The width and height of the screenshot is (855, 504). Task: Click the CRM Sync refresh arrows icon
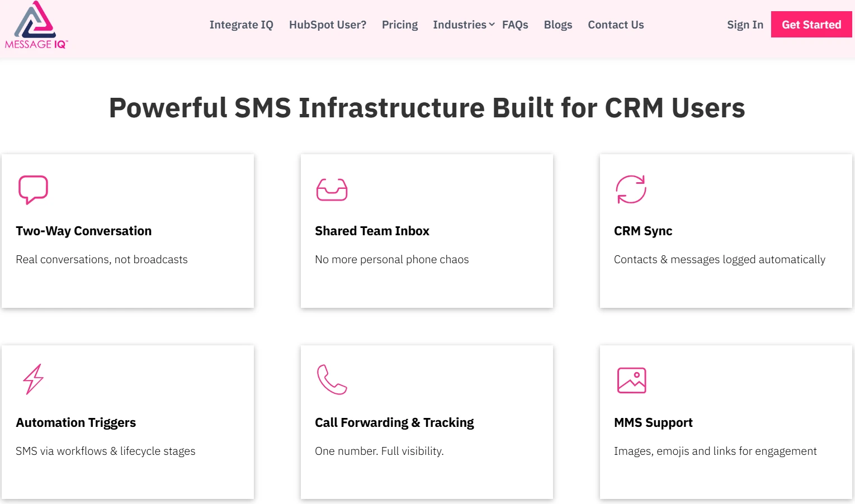631,189
